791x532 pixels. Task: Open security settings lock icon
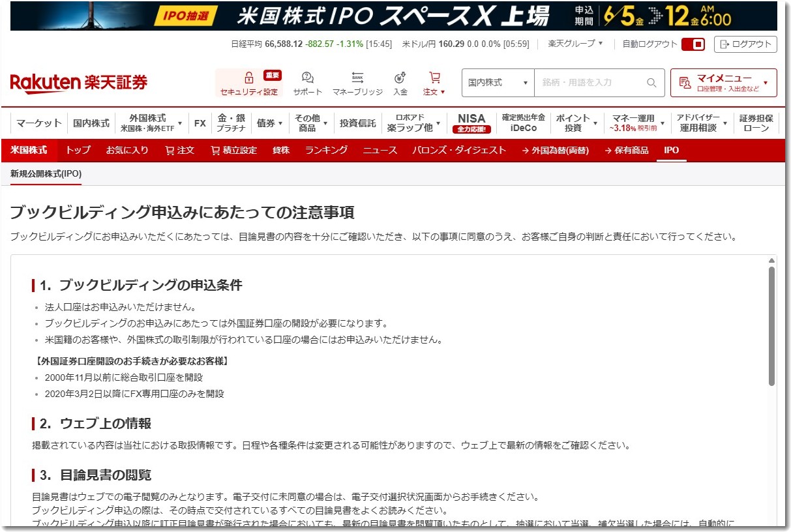(248, 78)
